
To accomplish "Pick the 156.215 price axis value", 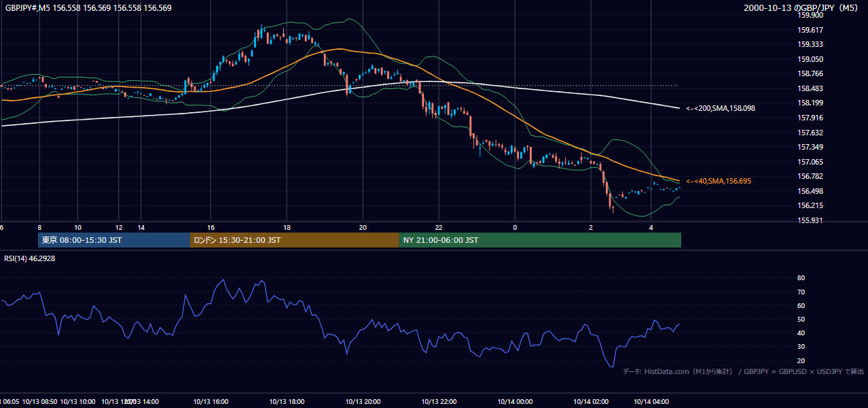I will (810, 206).
